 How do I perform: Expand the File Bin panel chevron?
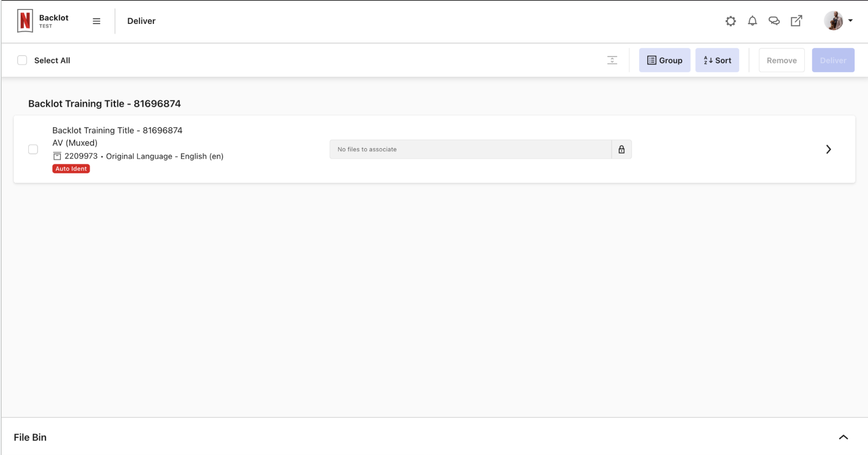843,437
